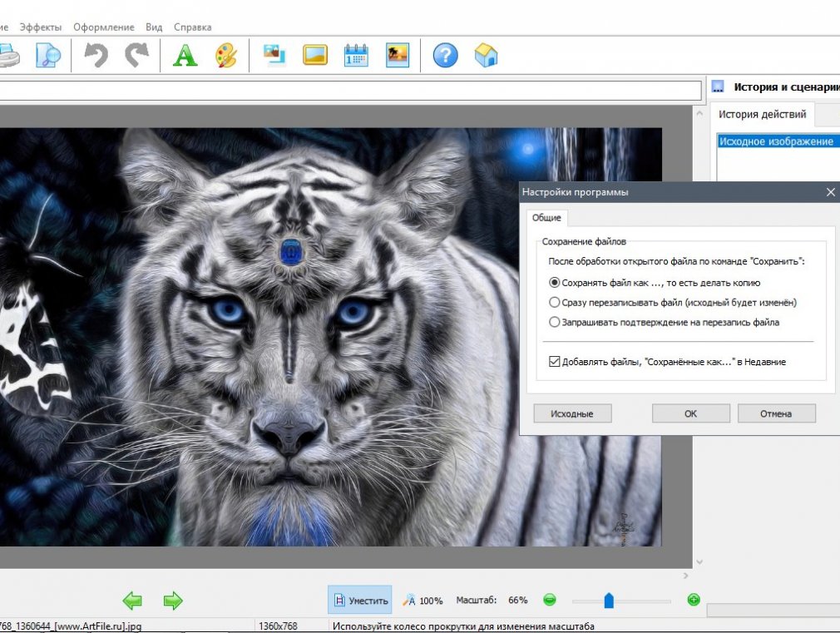Click the Исходные button

coord(572,413)
